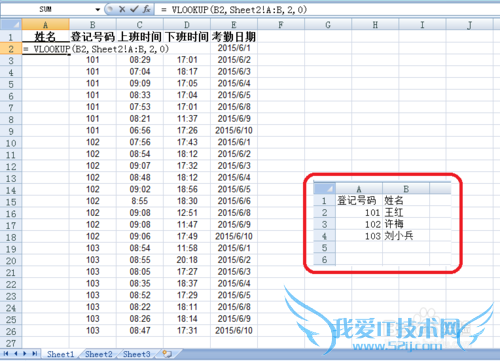
Task: Click the Select All corner button
Action: coord(11,25)
